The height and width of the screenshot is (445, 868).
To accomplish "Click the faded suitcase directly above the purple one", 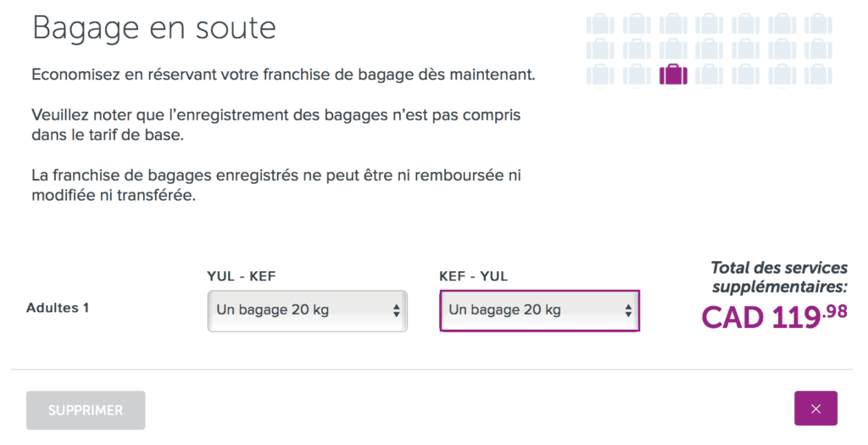I will tap(674, 48).
